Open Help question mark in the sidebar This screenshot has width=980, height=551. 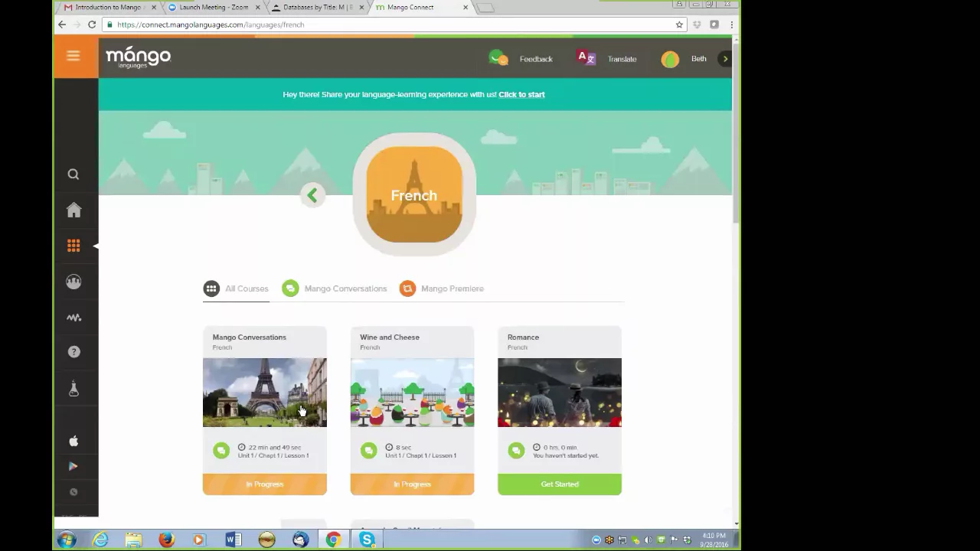click(x=73, y=352)
